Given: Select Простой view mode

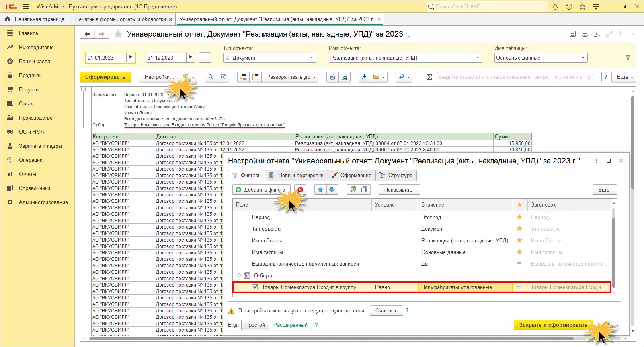Looking at the screenshot, I should pyautogui.click(x=255, y=325).
